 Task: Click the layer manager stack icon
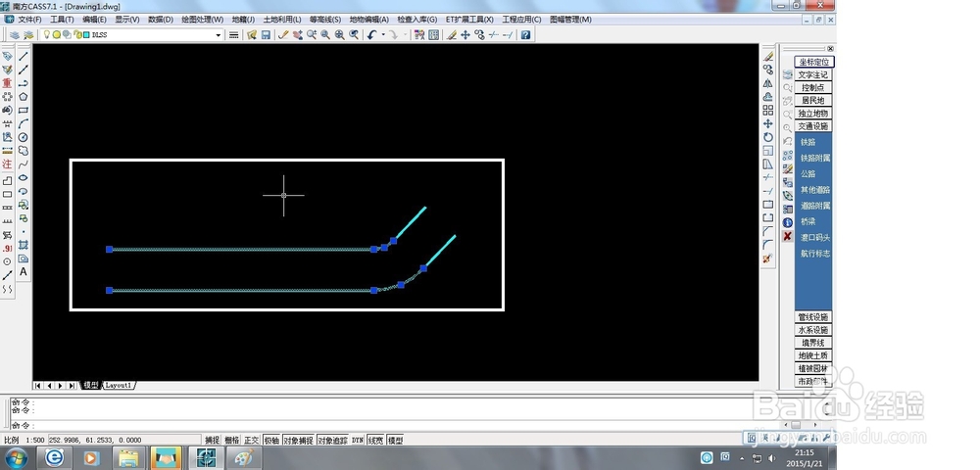(x=15, y=35)
